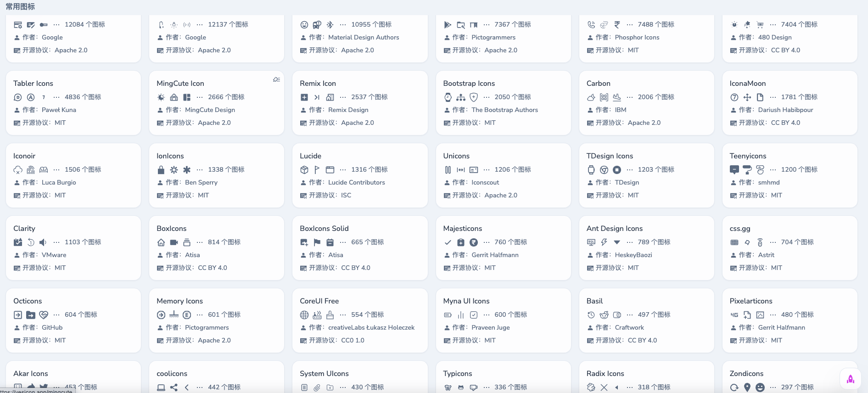
Task: Choose the smartwatch icon in Bootstrap Icons
Action: [x=448, y=97]
